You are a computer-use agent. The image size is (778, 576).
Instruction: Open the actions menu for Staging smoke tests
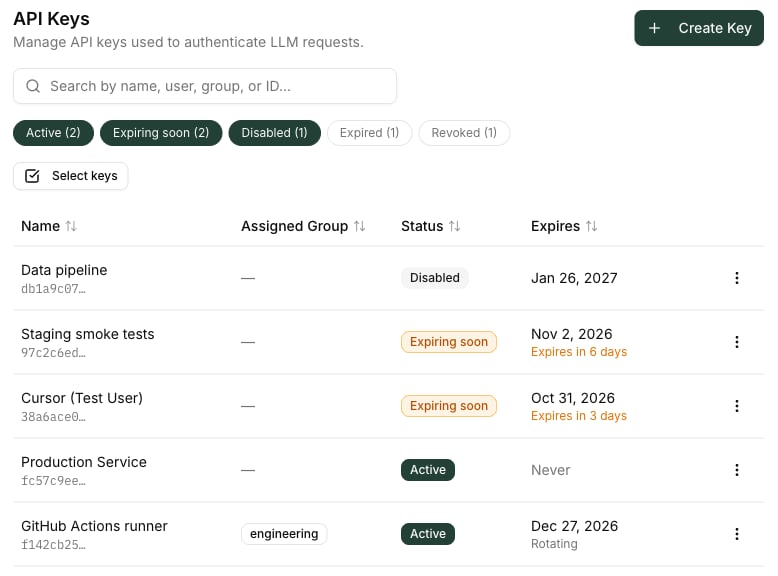(737, 342)
